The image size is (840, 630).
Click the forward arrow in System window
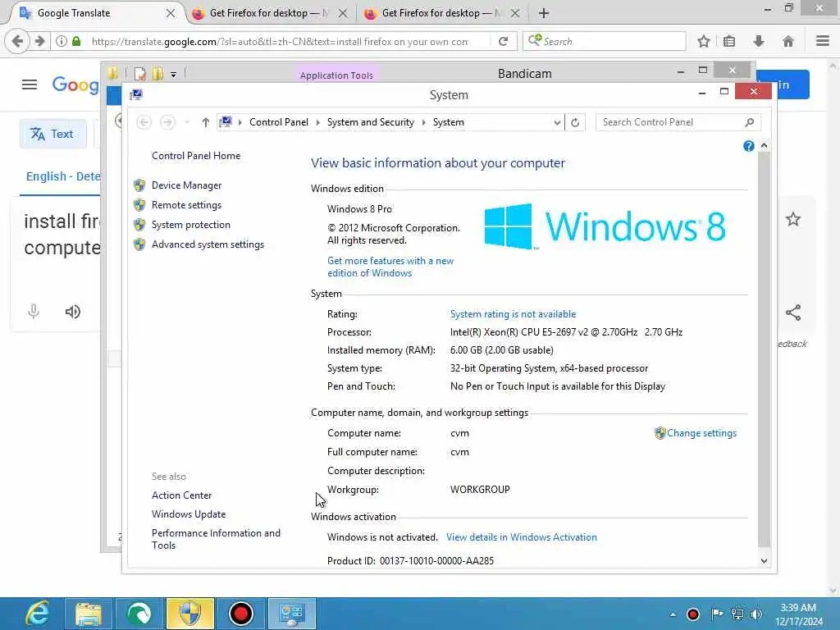pyautogui.click(x=167, y=123)
